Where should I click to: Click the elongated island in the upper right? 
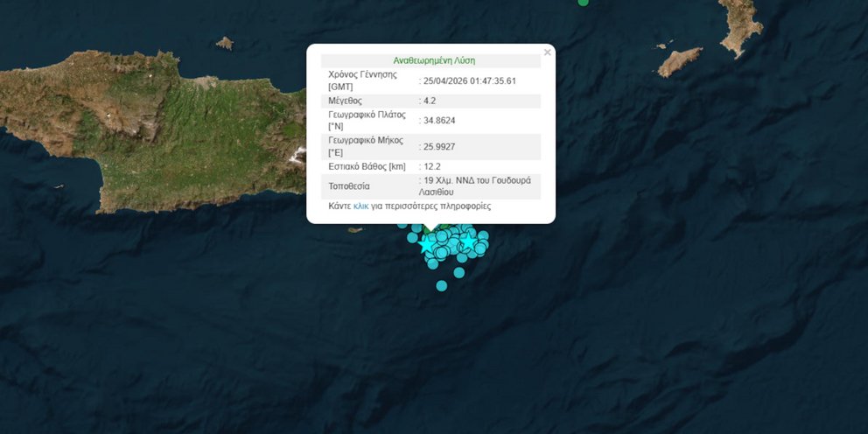(x=680, y=62)
